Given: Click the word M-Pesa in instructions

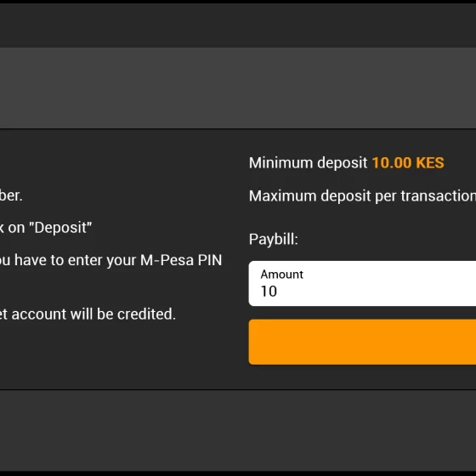Looking at the screenshot, I should [167, 260].
